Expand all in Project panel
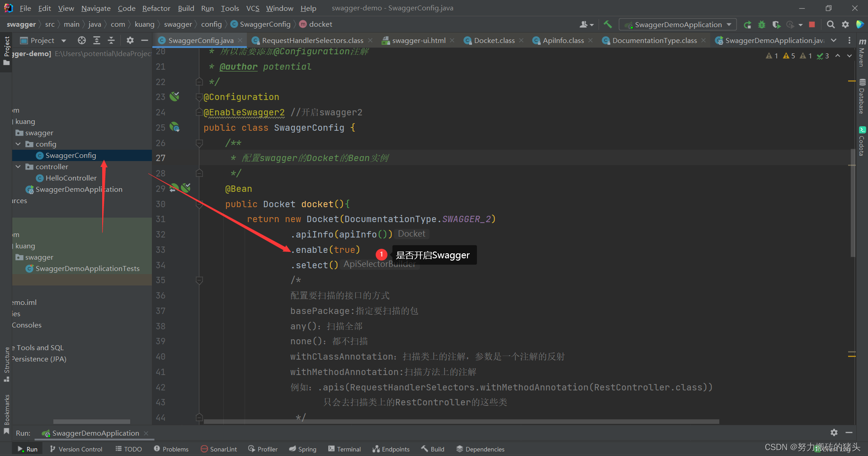The width and height of the screenshot is (868, 456). [x=97, y=40]
